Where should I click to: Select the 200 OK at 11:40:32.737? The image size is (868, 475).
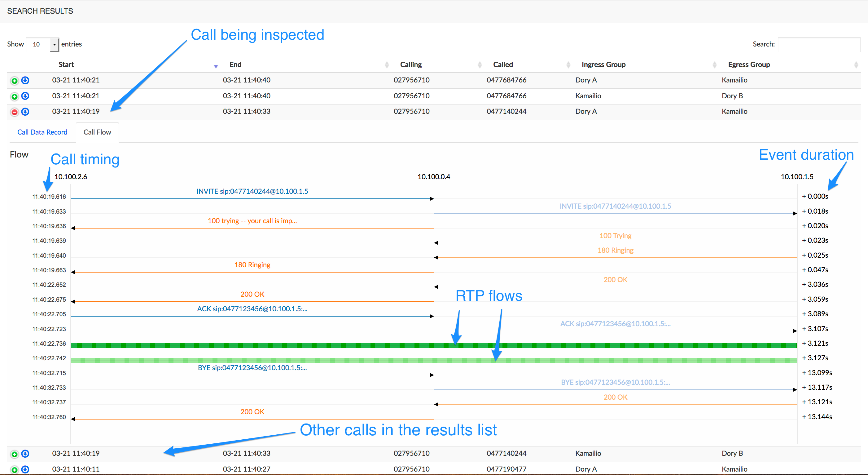coord(615,397)
